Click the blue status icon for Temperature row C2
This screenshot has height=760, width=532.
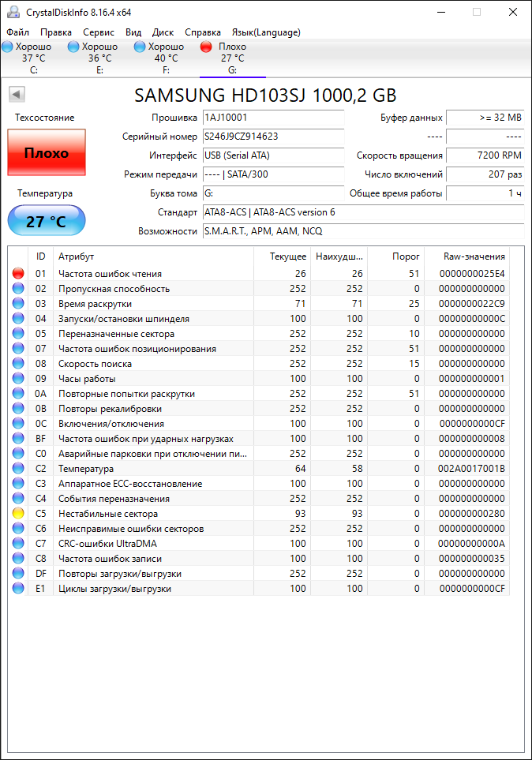tap(18, 468)
